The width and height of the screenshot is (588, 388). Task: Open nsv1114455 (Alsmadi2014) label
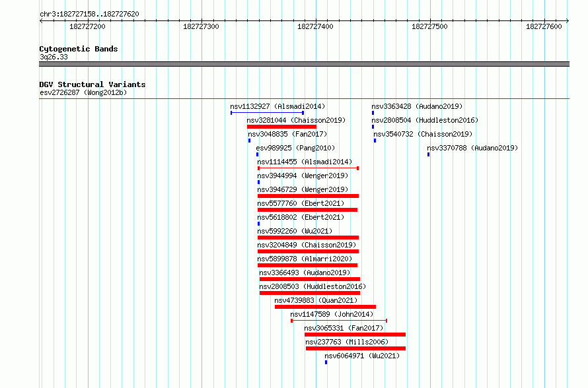(305, 162)
